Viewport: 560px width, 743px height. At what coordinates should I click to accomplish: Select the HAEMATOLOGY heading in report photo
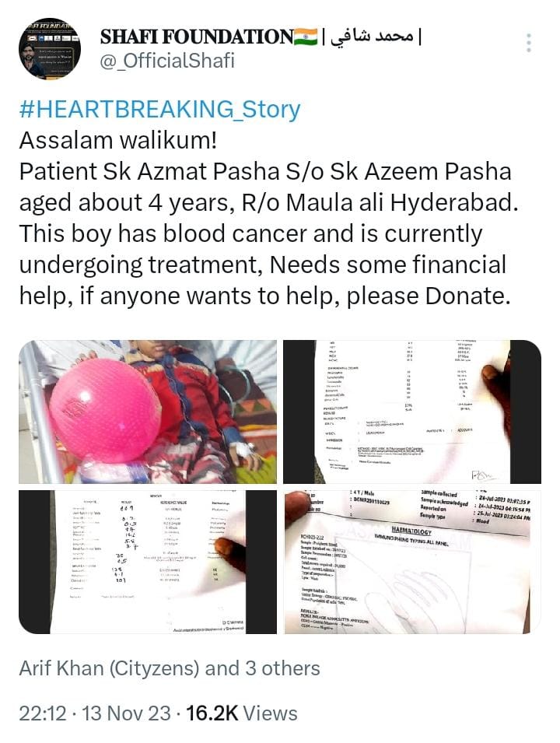[411, 531]
